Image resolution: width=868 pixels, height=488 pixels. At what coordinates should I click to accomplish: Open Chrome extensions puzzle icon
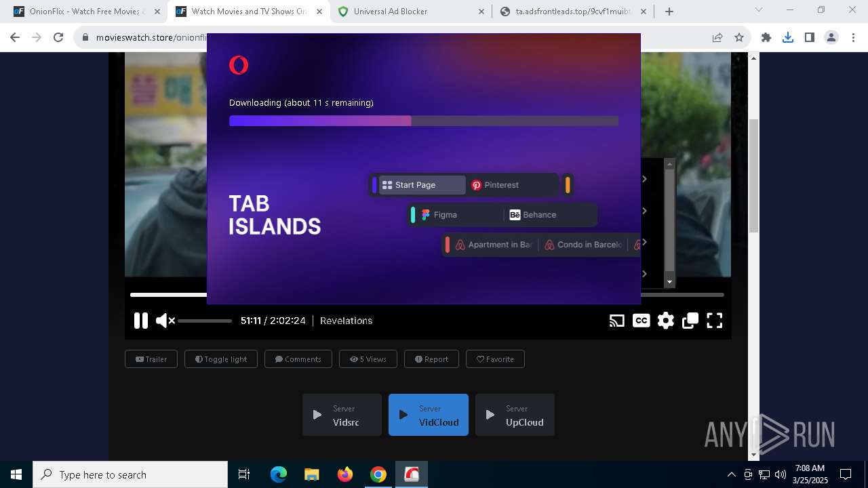(x=766, y=38)
